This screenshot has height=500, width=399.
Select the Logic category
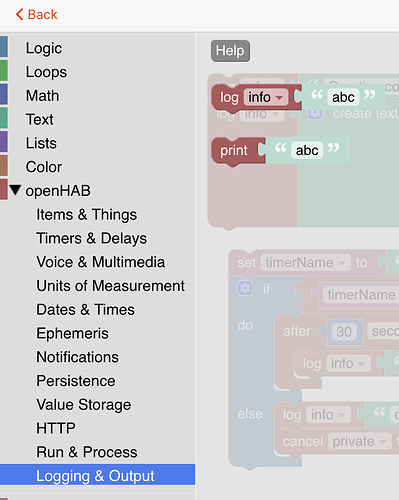tap(44, 48)
